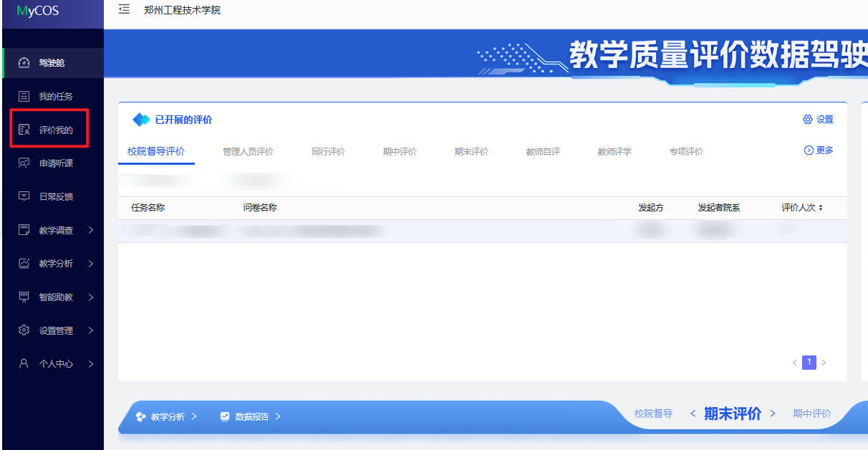
Task: Sort by 评价人次 column arrows
Action: 821,208
